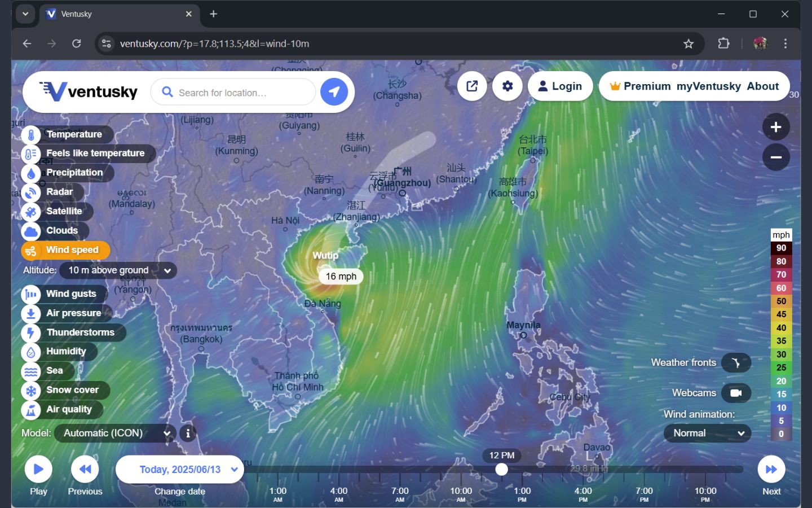The width and height of the screenshot is (812, 508).
Task: Change the Wind animation style
Action: 707,433
